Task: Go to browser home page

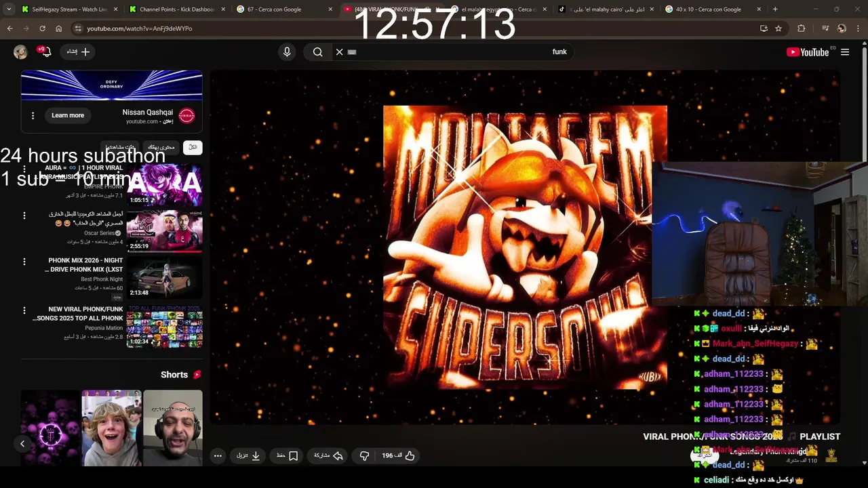Action: (58, 28)
